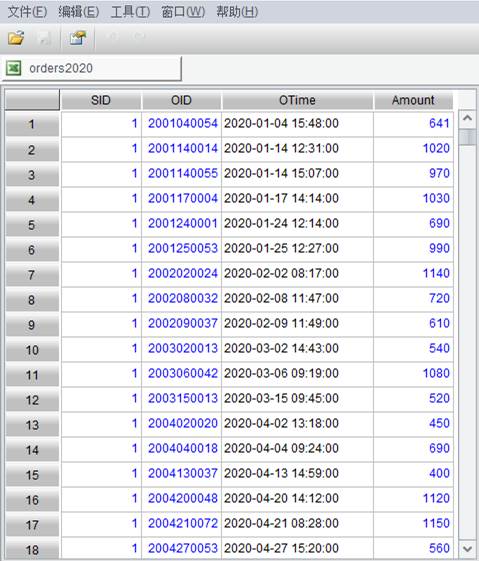Click the OTime column header

click(x=297, y=101)
